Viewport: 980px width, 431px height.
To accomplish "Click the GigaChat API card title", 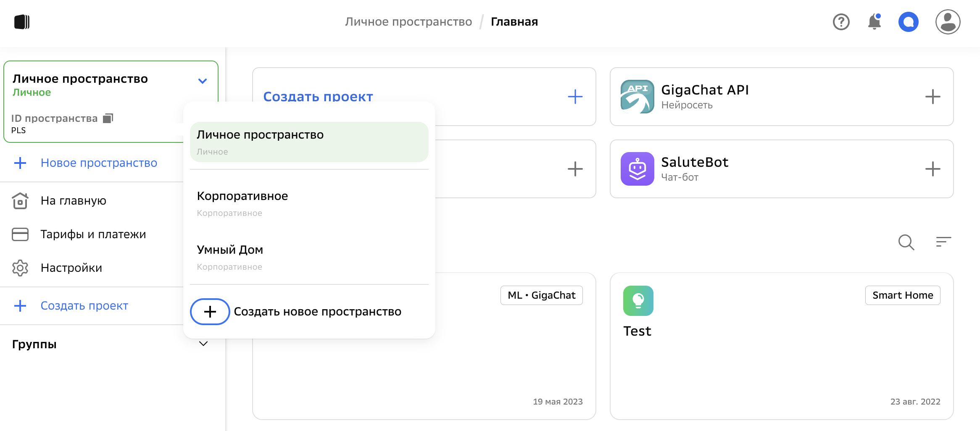I will pyautogui.click(x=705, y=90).
